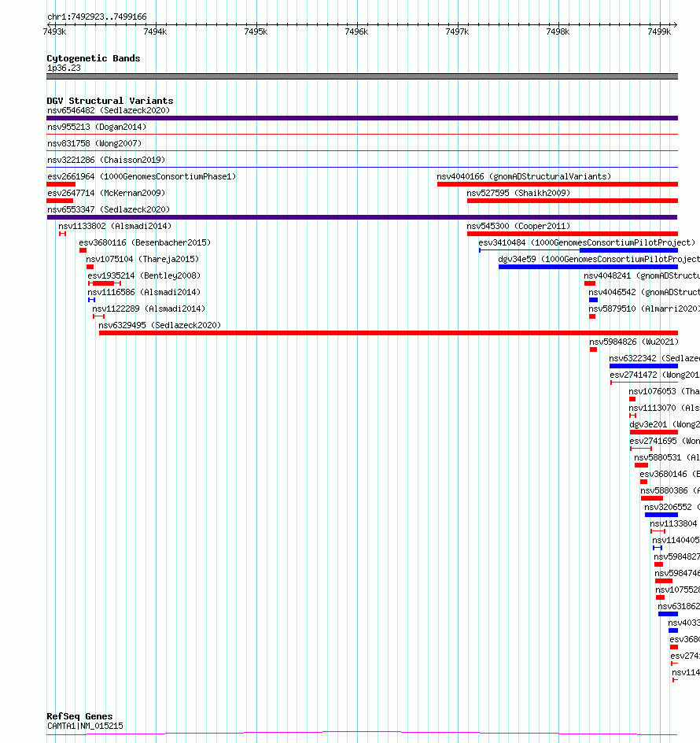Open the nsv545300 (Cooper2011) label
700x743 pixels.
tap(518, 226)
